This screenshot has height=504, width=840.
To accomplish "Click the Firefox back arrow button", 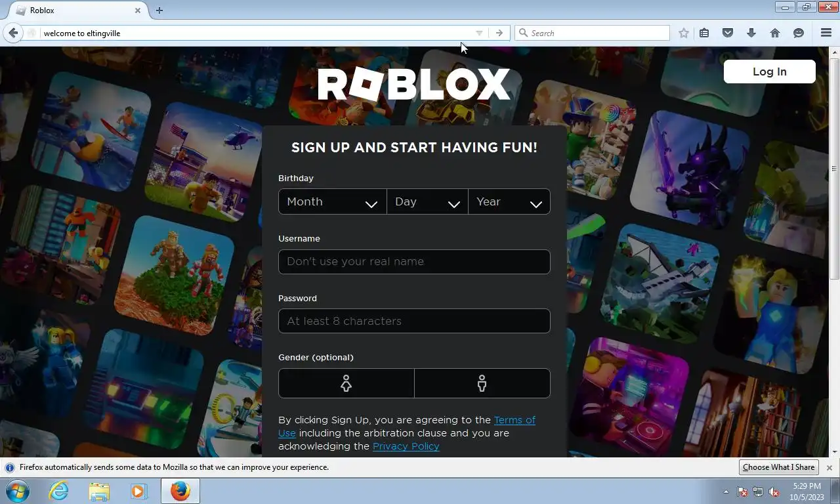I will tap(13, 33).
